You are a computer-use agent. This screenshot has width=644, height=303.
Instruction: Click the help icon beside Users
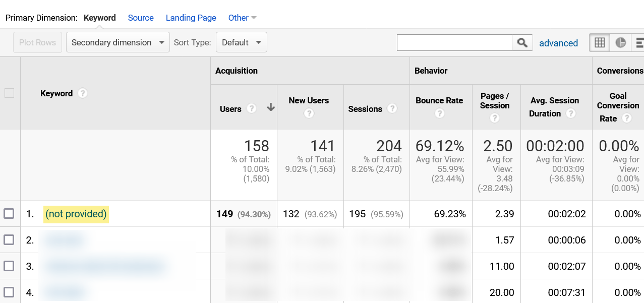[x=251, y=109]
